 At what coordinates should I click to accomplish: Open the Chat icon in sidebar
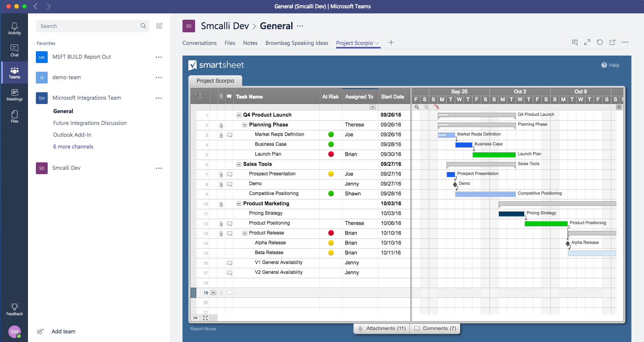[x=14, y=50]
